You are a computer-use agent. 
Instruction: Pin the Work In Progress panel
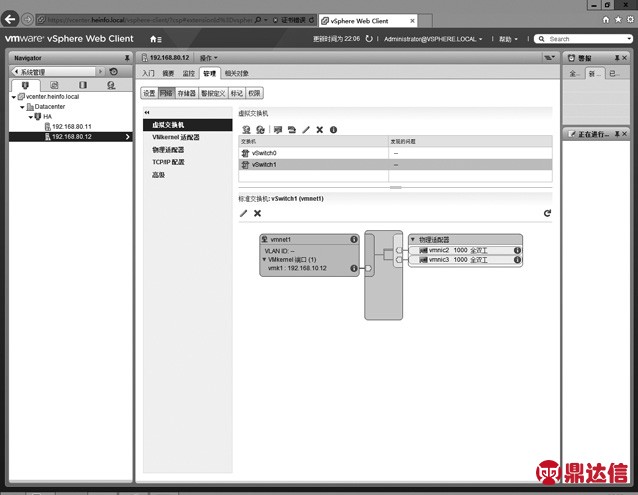coord(617,134)
